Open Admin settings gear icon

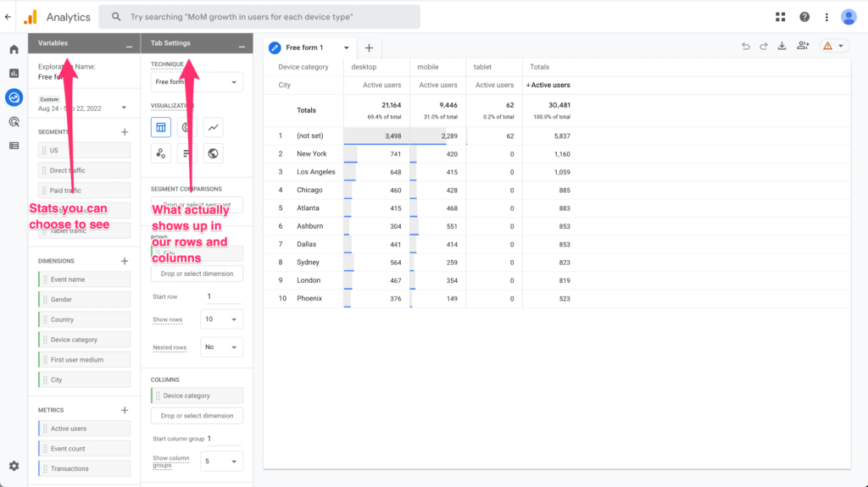point(14,466)
